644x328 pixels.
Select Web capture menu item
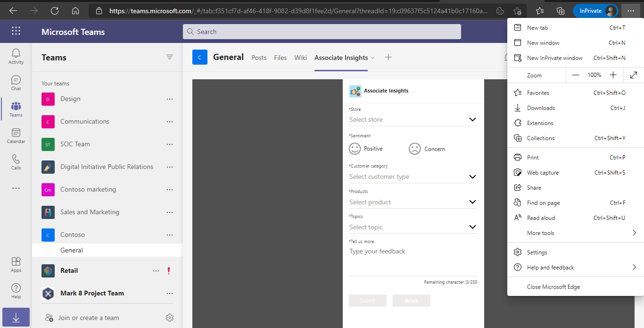click(576, 173)
